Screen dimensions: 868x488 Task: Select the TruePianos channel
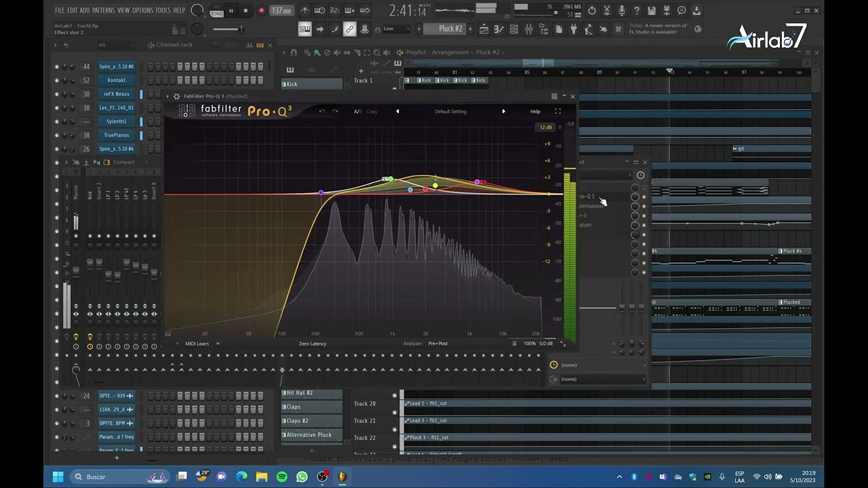[x=117, y=135]
